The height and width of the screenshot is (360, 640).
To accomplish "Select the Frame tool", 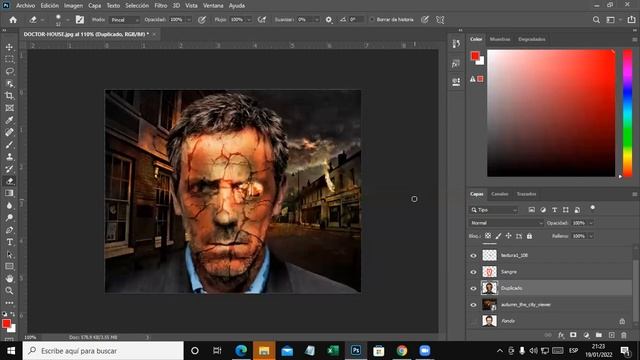I will [x=9, y=108].
